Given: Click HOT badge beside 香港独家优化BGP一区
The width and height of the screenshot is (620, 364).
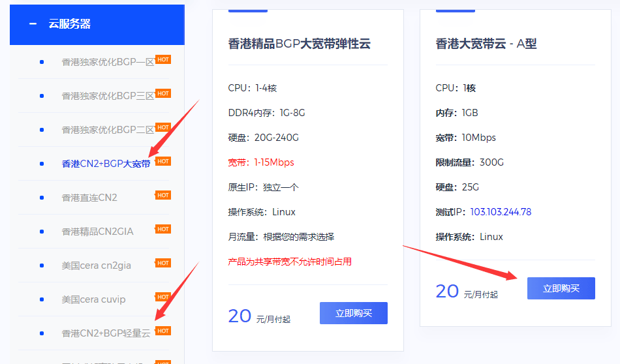Looking at the screenshot, I should [x=163, y=59].
